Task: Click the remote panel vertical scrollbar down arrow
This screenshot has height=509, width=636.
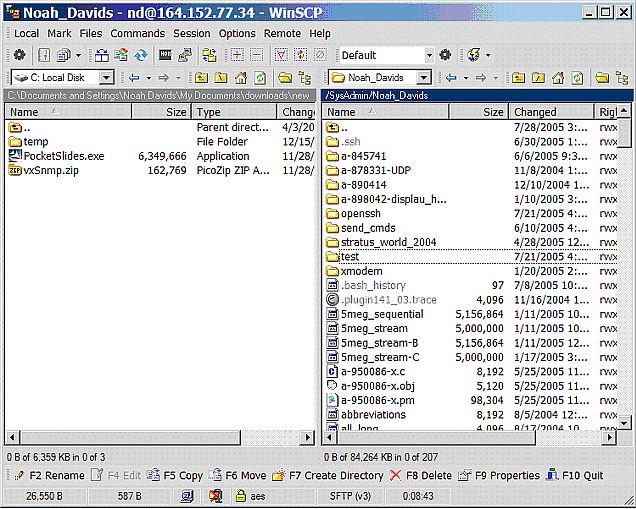Action: pyautogui.click(x=624, y=423)
